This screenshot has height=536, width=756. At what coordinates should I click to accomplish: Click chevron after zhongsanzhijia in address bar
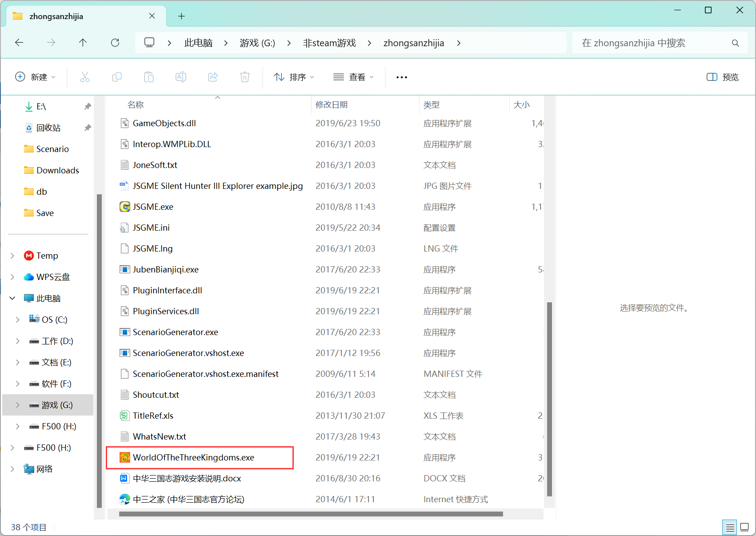coord(459,43)
